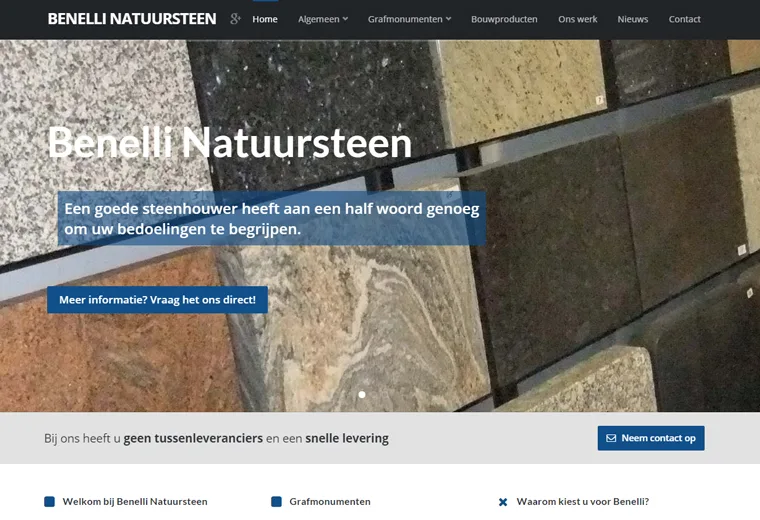Viewport: 760px width, 520px height.
Task: Navigate to Nieuws
Action: pyautogui.click(x=633, y=19)
